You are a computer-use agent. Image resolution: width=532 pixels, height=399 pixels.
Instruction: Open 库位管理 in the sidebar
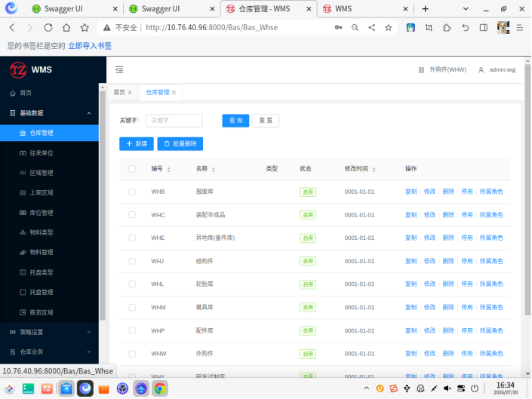(49, 213)
